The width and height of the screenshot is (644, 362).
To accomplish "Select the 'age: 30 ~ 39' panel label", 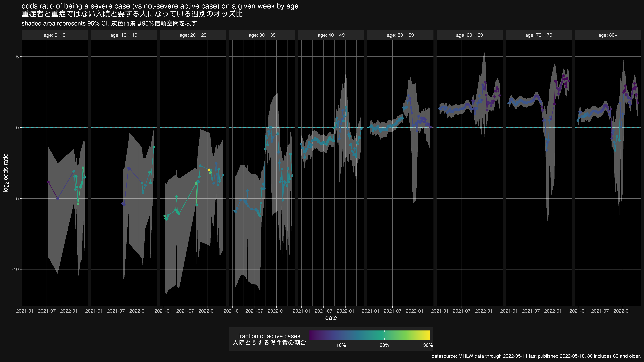I will pos(262,35).
